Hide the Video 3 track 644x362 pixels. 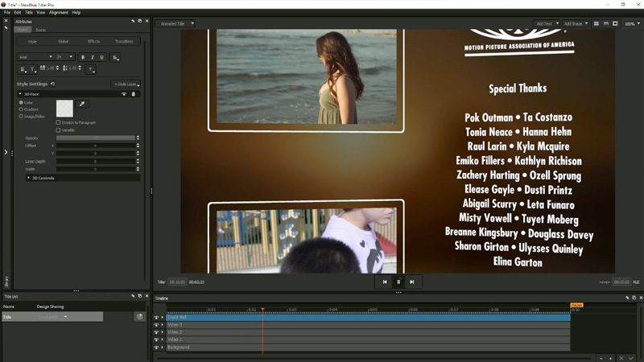pyautogui.click(x=156, y=325)
